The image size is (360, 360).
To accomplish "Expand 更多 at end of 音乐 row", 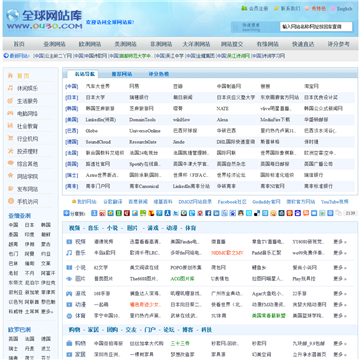I will pos(340,253).
